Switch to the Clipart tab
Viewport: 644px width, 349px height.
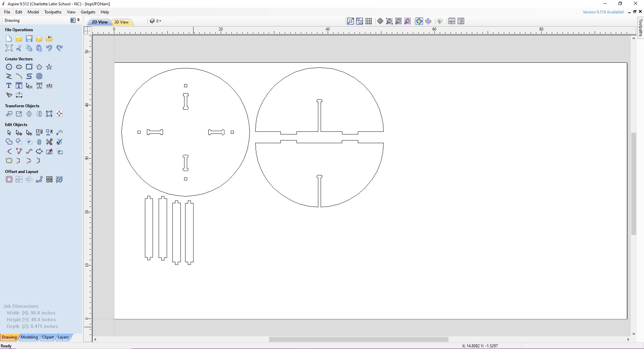coord(48,337)
